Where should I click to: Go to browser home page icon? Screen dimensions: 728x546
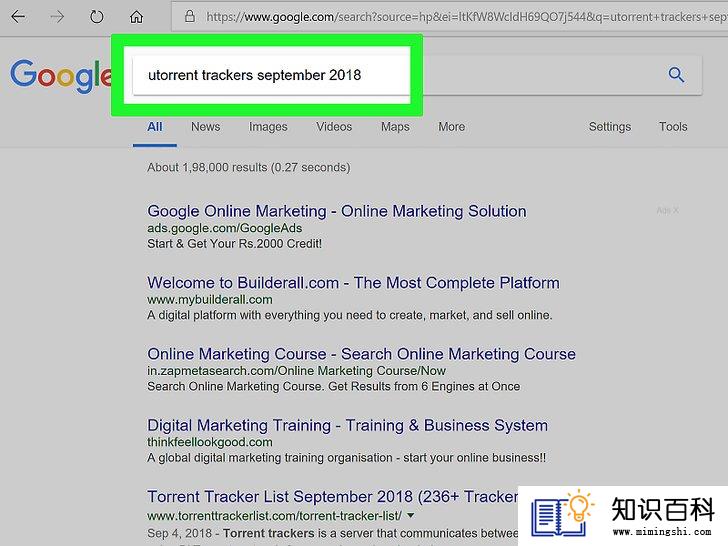tap(136, 17)
